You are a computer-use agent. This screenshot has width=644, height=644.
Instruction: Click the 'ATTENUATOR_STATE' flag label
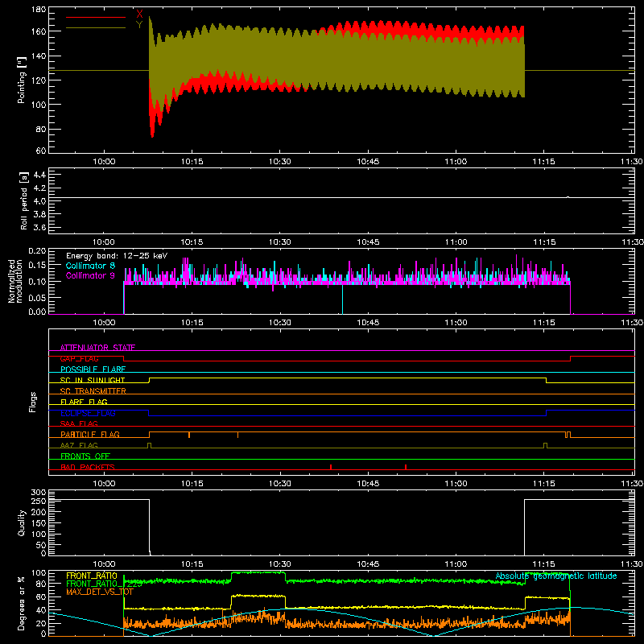click(97, 348)
